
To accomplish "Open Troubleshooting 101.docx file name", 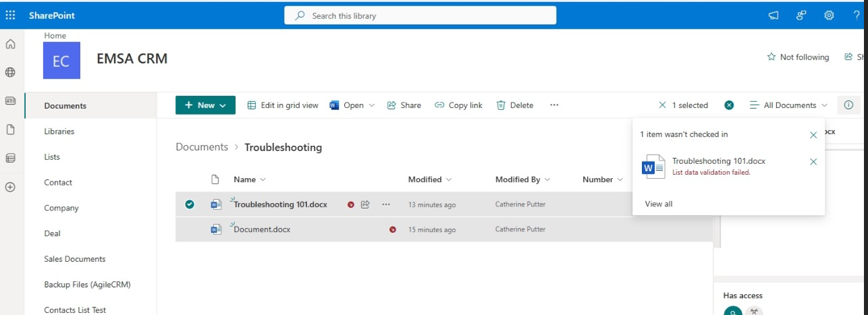I will (280, 204).
